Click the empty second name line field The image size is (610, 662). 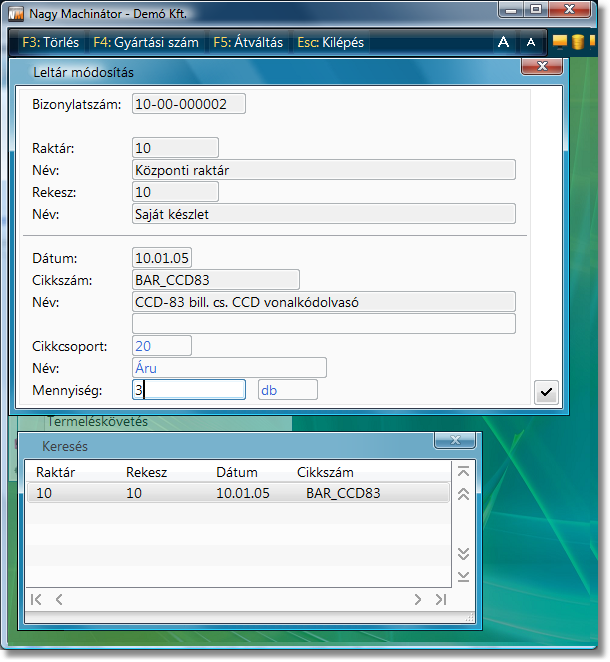[324, 324]
